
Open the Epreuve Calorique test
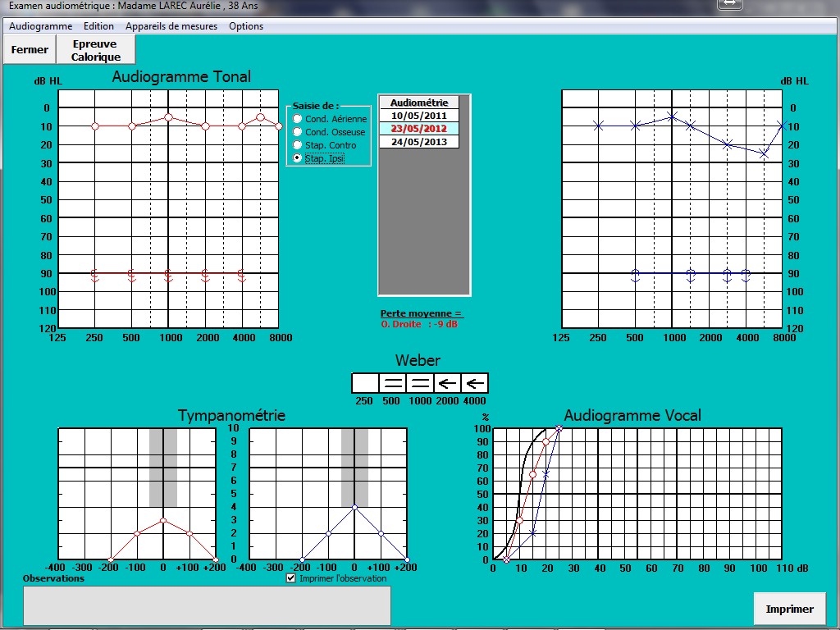(95, 50)
